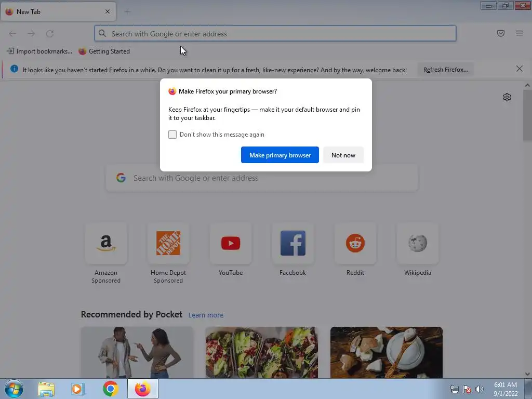Dismiss the welcome back notification bar
This screenshot has width=532, height=399.
[x=519, y=69]
